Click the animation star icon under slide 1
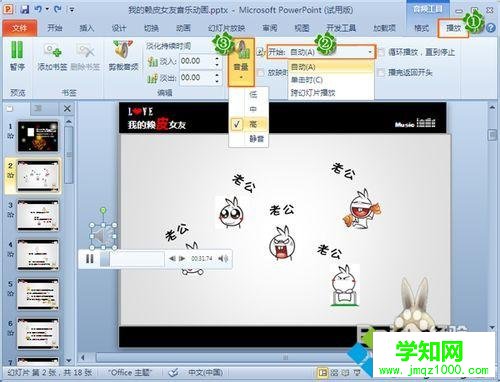Image resolution: width=500 pixels, height=382 pixels. coord(10,136)
